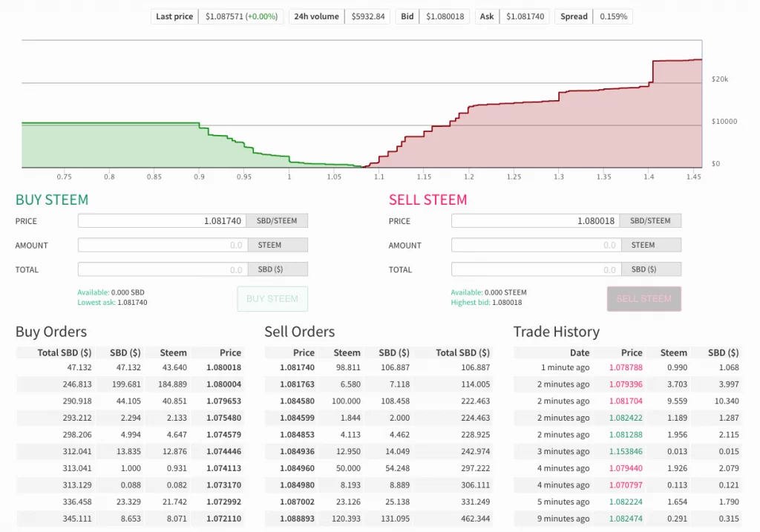Focus the buy amount input field
Viewport: 760px width, 532px height.
(162, 246)
